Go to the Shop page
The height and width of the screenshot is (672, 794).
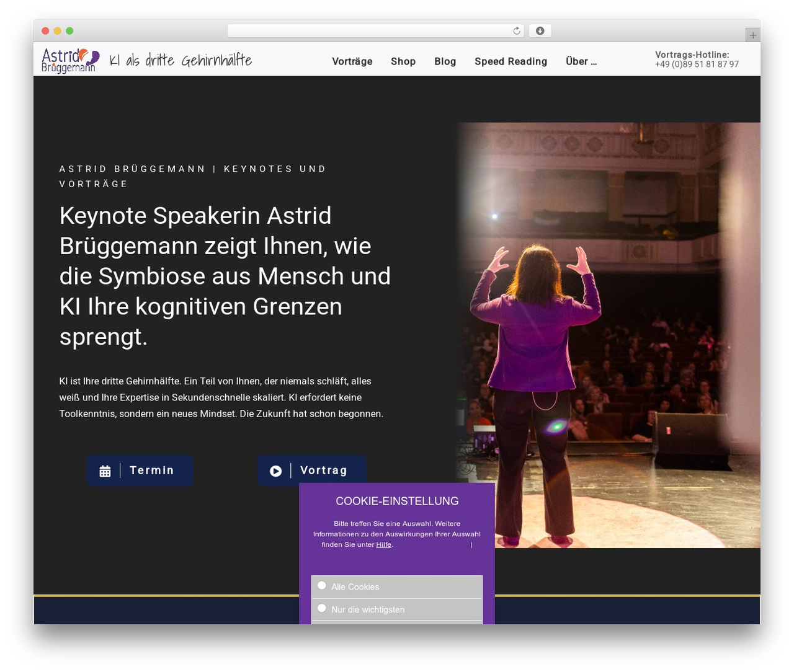click(x=403, y=61)
